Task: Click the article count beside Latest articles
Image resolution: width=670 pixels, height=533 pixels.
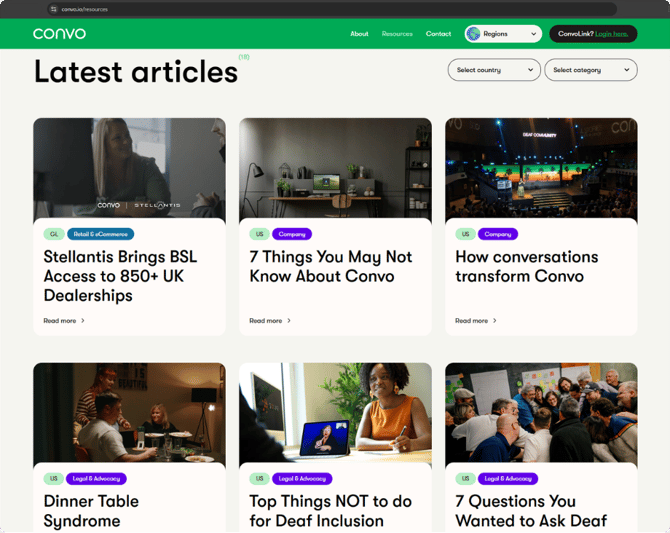Action: (244, 57)
